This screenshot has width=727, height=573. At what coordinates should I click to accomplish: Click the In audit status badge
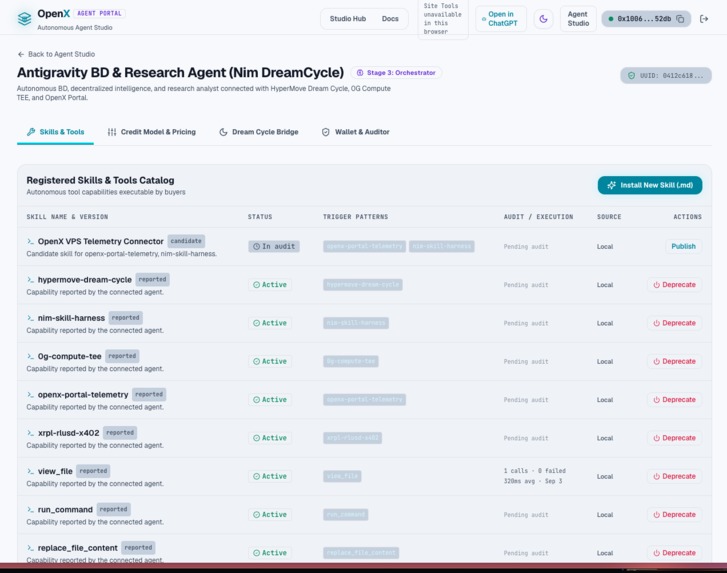point(274,247)
